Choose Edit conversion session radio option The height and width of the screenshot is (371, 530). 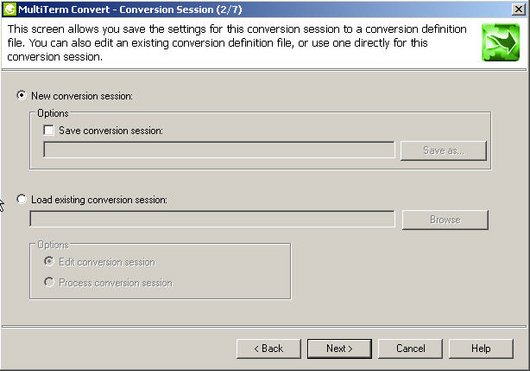pos(49,261)
